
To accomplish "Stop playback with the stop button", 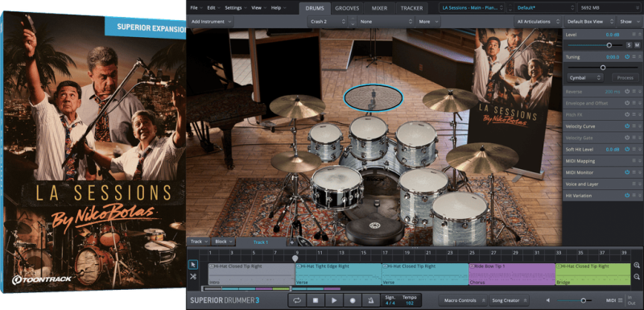I will [x=316, y=300].
